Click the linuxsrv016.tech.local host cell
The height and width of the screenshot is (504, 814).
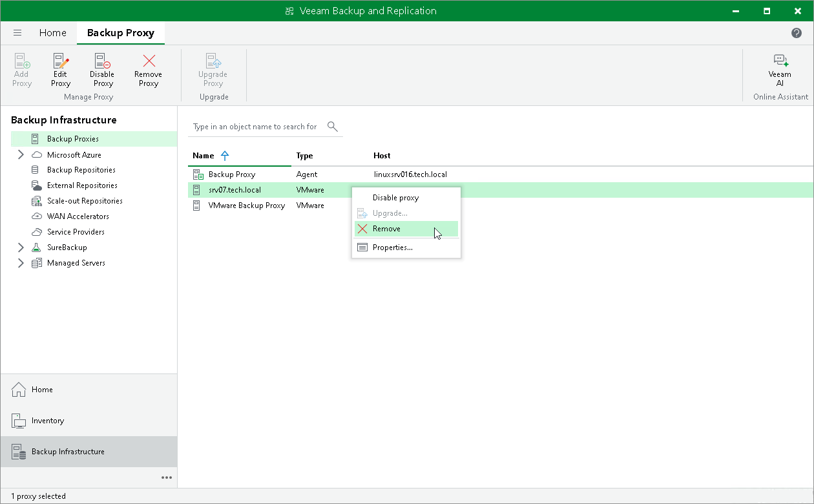(410, 174)
